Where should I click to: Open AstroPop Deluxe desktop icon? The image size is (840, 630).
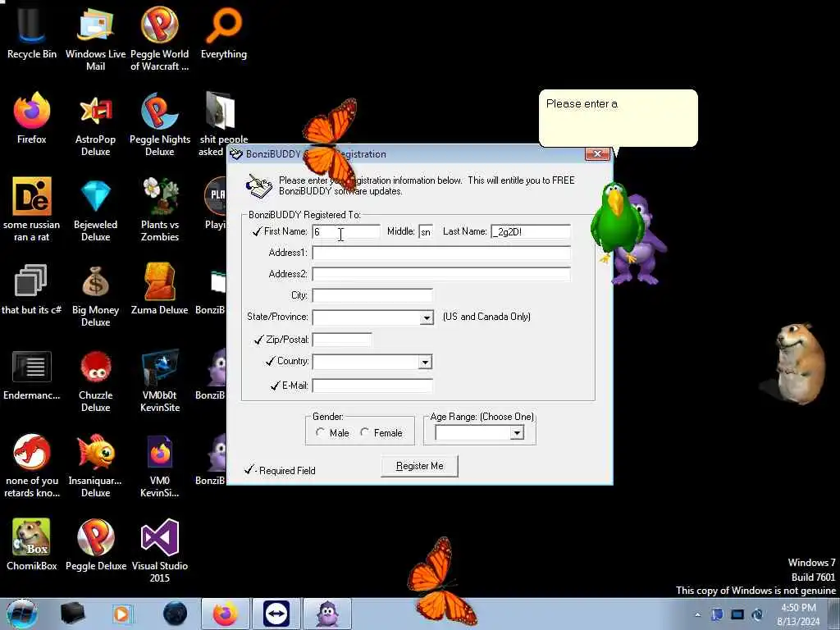click(95, 125)
